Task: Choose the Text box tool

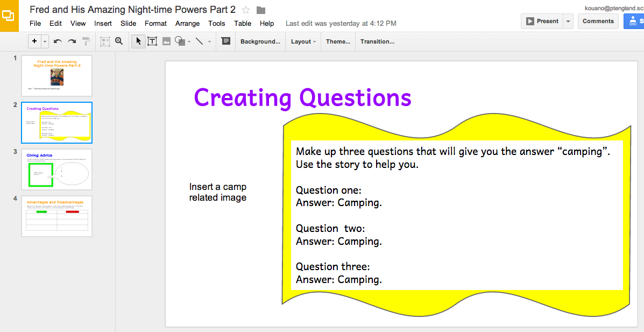Action: [152, 41]
